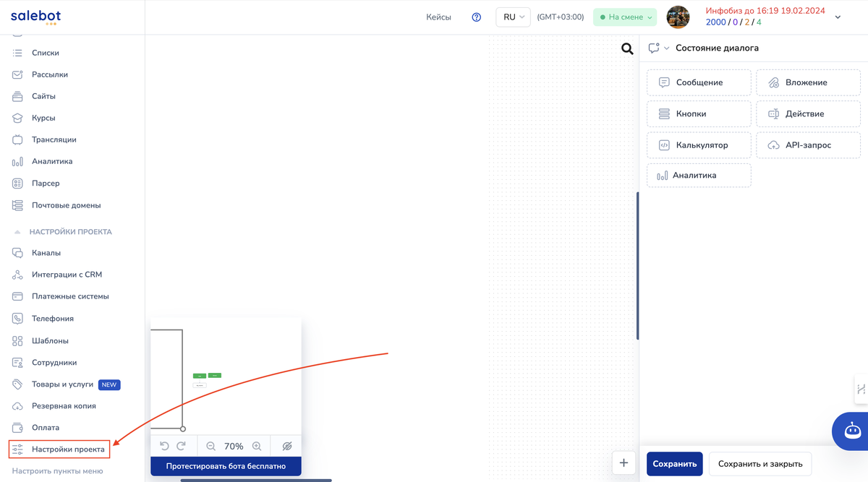Click the Настройки проекта sliders icon
The image size is (868, 482).
point(17,449)
